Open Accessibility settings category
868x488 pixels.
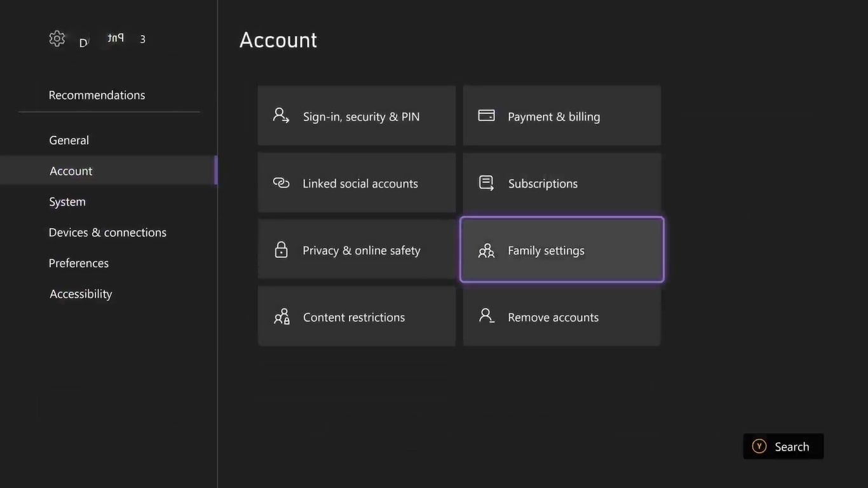81,294
